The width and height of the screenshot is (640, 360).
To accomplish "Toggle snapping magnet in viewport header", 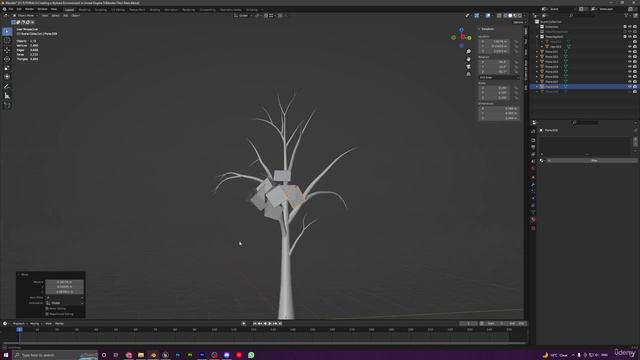I will click(266, 16).
